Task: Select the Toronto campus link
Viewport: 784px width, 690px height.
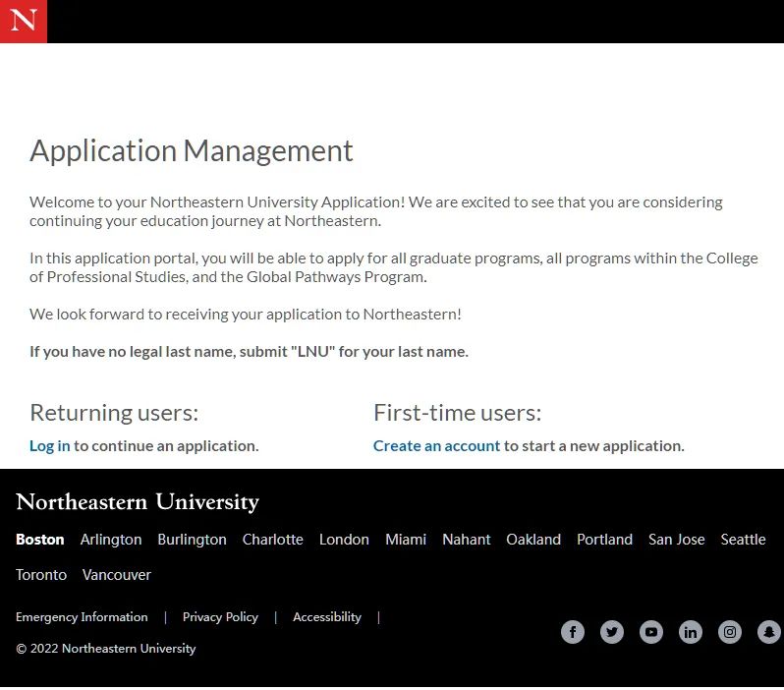Action: [41, 574]
